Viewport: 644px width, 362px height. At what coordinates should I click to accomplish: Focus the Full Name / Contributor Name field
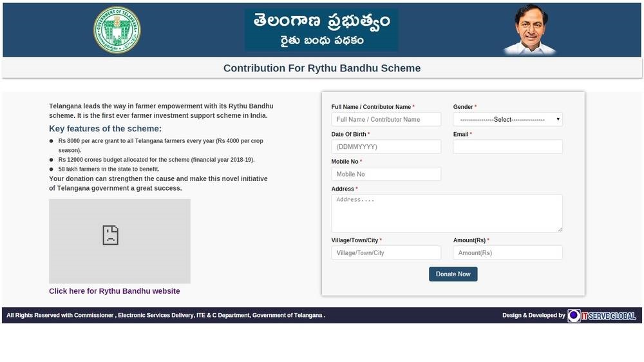tap(386, 119)
